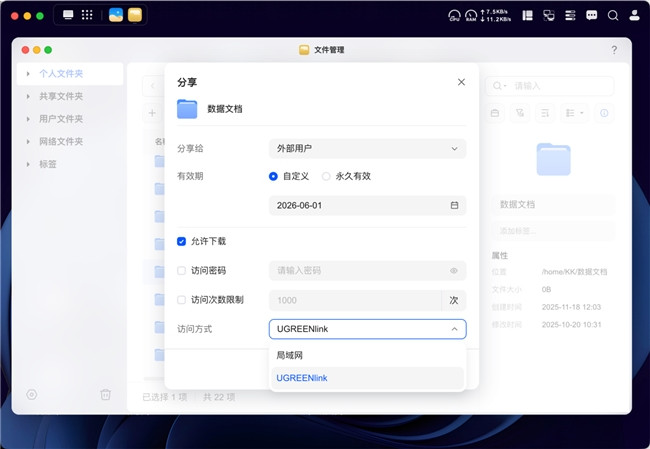This screenshot has height=449, width=650.
Task: Open the task list icon in top bar
Action: (x=570, y=16)
